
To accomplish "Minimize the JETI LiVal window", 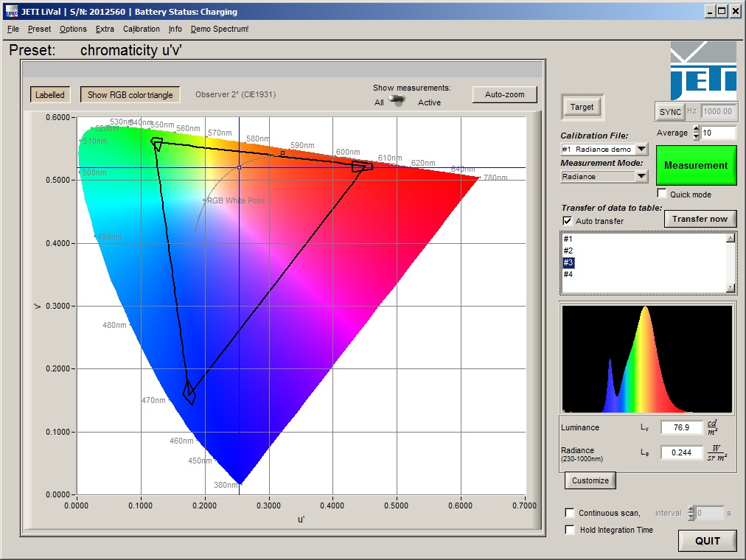I will (710, 11).
